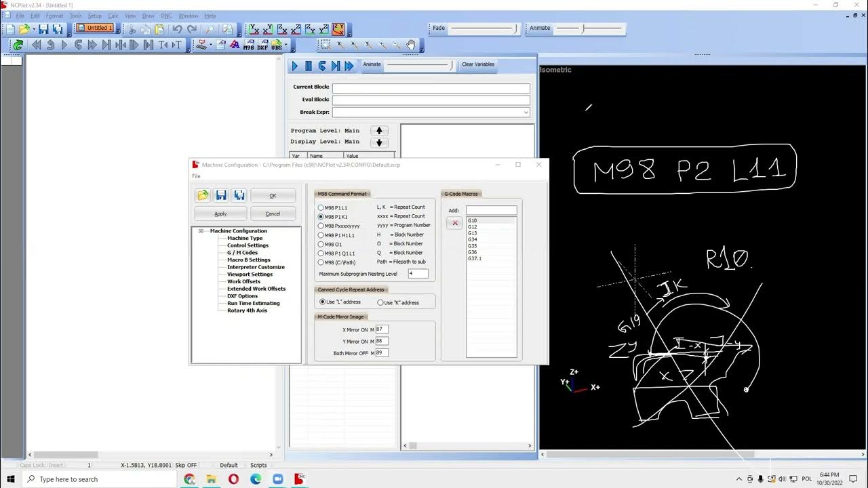Click the DXF toolbar icon
Image resolution: width=868 pixels, height=488 pixels.
tap(262, 45)
